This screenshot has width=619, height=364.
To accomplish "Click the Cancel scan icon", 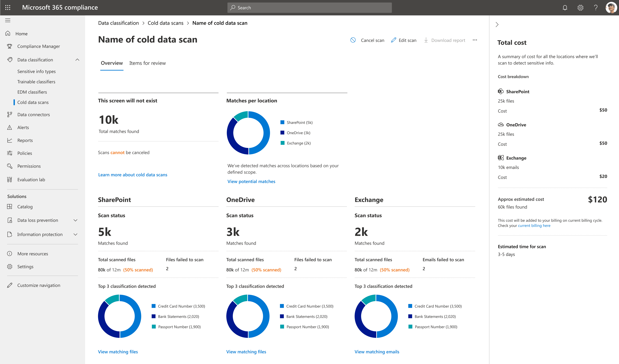I will pos(353,40).
